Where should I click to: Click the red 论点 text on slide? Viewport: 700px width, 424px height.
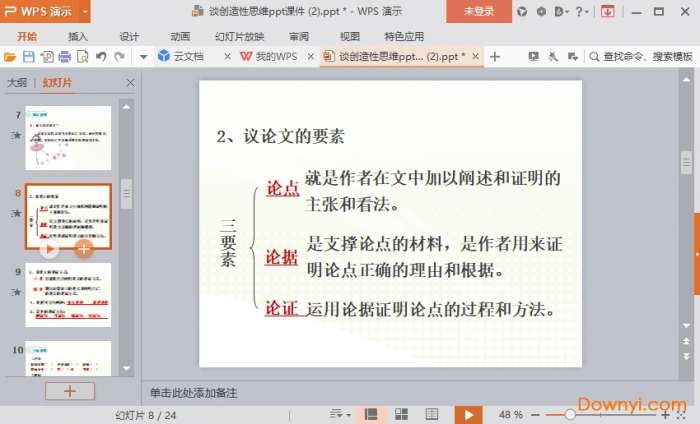[x=283, y=188]
